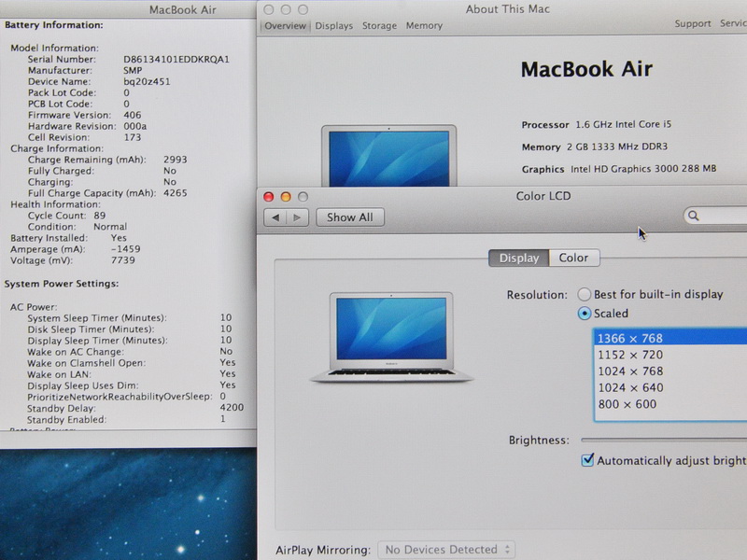Image resolution: width=747 pixels, height=560 pixels.
Task: Click the magnifier icon in the search field
Action: click(693, 216)
